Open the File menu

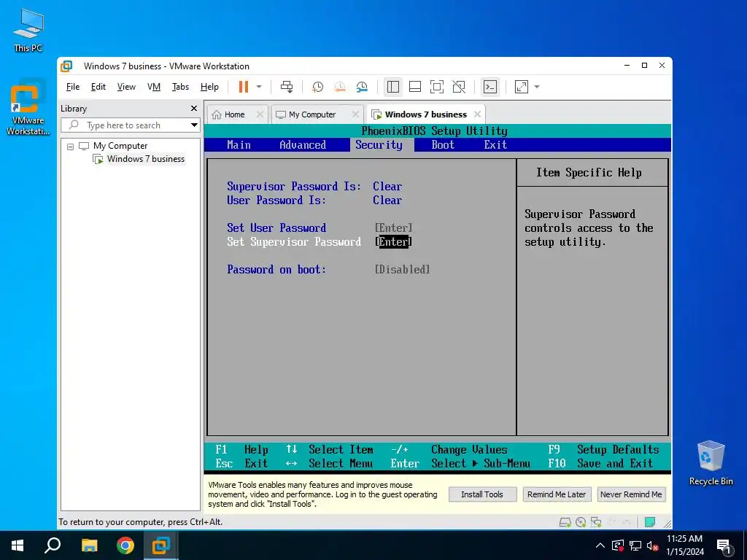73,87
